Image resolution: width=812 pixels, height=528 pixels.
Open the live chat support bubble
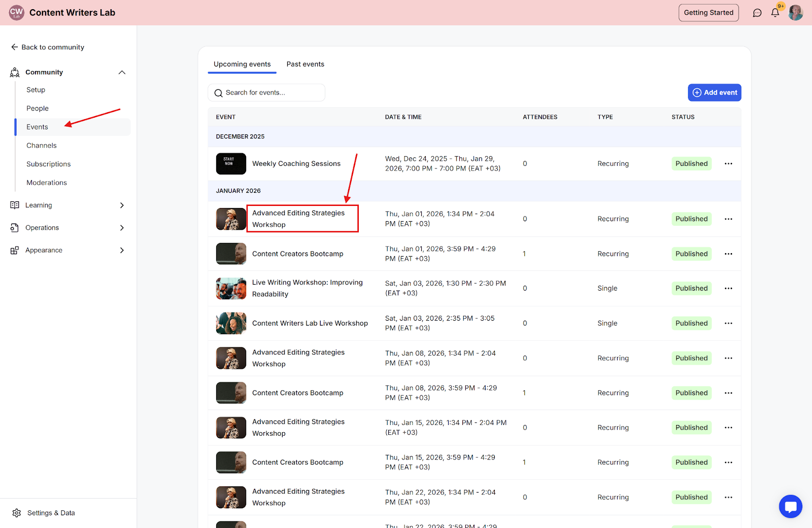pyautogui.click(x=790, y=506)
